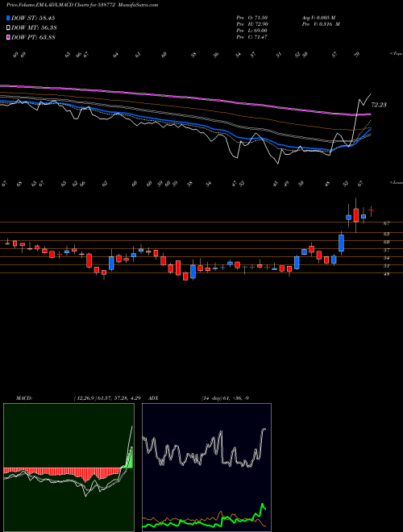This screenshot has height=532, width=403.
Task: Select the Pre L low price value
Action: [x=252, y=30]
